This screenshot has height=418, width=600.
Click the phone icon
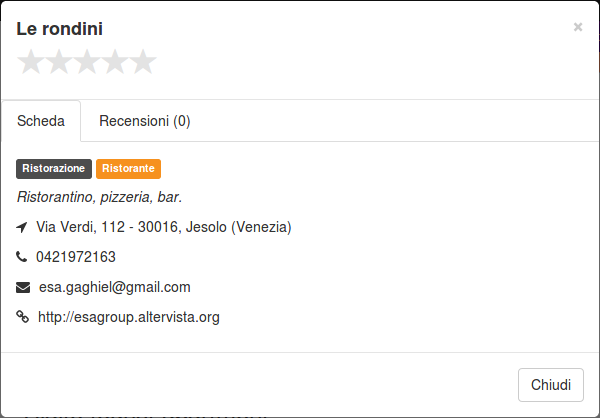click(x=22, y=257)
